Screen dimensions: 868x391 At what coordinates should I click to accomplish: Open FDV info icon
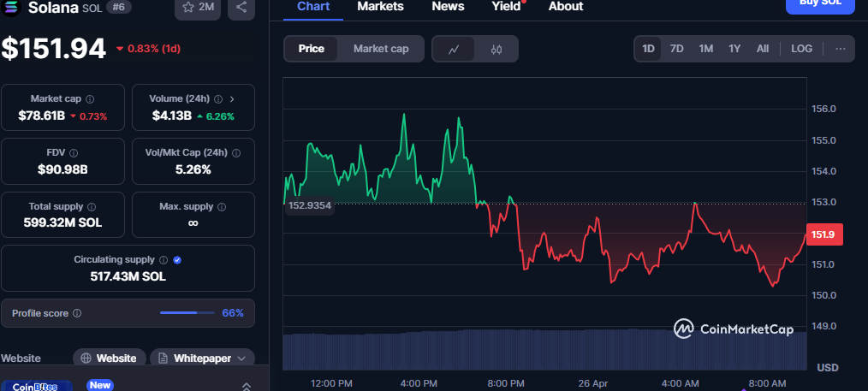coord(74,152)
